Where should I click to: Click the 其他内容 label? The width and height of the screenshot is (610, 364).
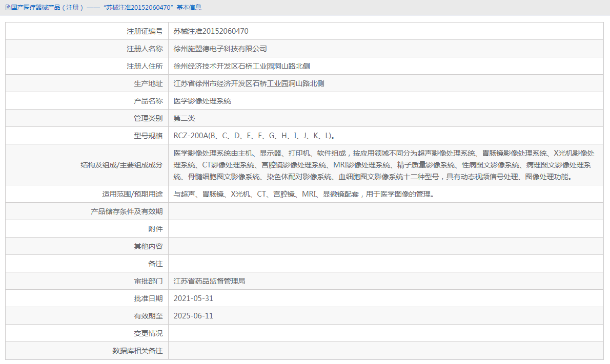(x=148, y=246)
